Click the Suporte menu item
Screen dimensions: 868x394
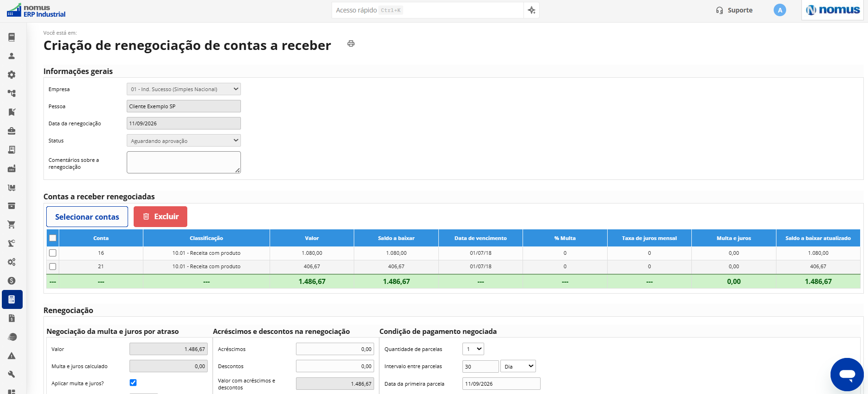point(734,10)
